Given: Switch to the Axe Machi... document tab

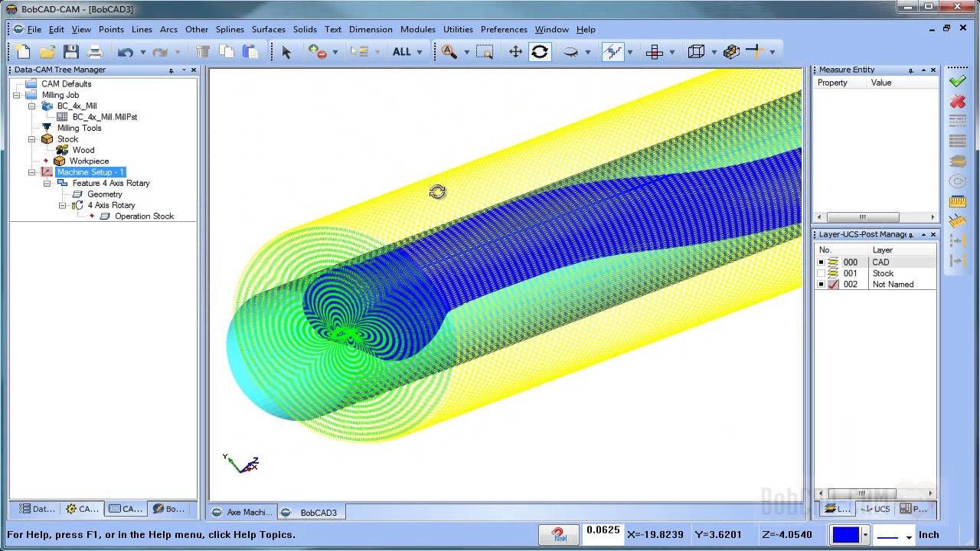Looking at the screenshot, I should (243, 512).
